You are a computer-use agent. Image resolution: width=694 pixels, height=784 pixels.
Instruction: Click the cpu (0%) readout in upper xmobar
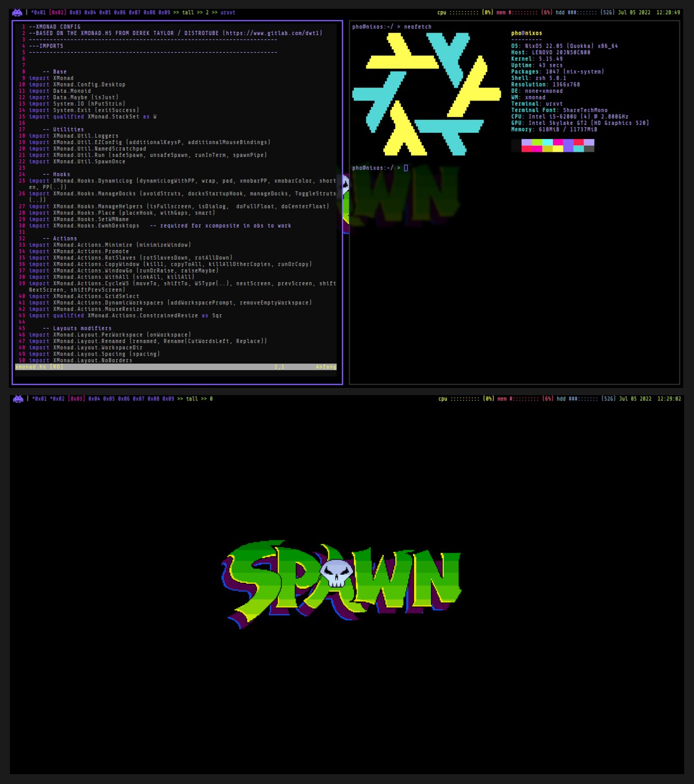tap(465, 12)
